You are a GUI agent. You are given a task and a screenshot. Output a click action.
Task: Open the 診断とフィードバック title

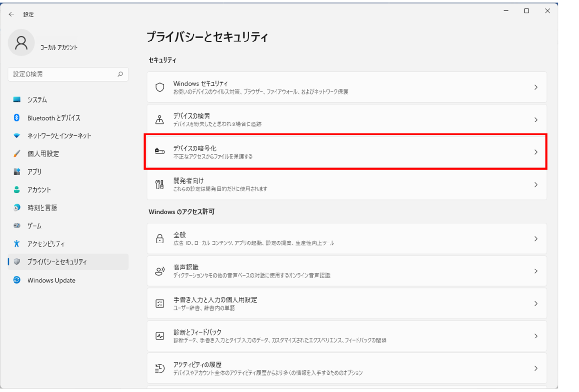click(x=197, y=332)
